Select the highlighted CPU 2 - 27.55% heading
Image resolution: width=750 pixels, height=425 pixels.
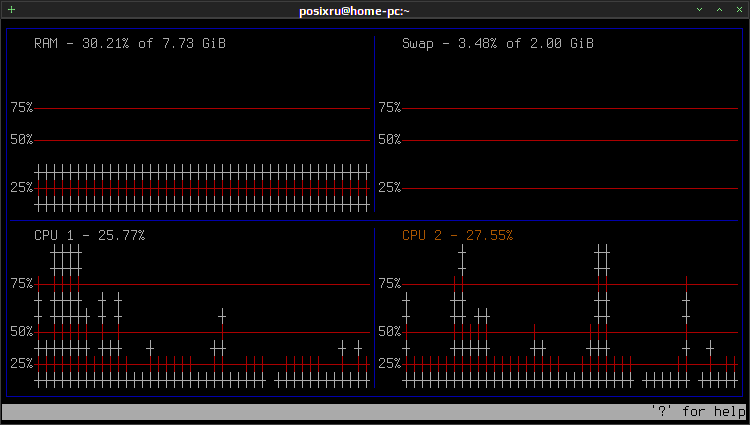(457, 235)
